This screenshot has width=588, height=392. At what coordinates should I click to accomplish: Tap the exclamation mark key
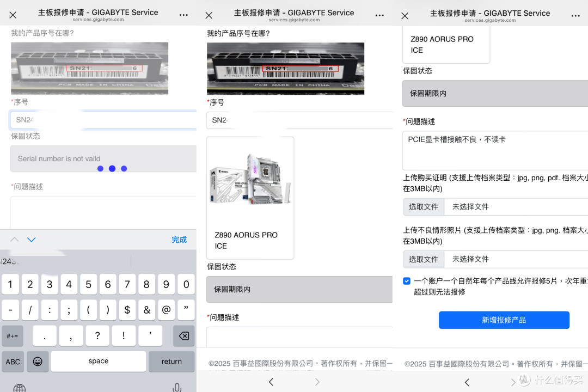tap(124, 336)
